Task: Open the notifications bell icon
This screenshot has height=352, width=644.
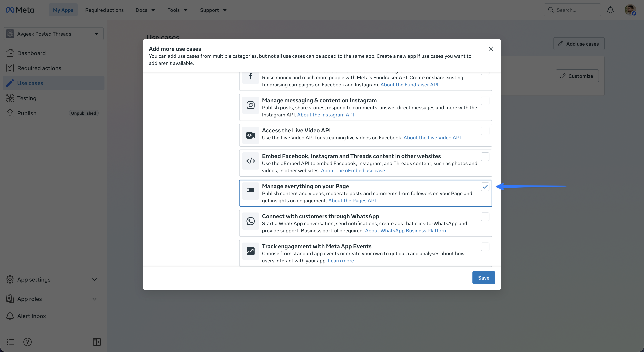Action: (610, 10)
